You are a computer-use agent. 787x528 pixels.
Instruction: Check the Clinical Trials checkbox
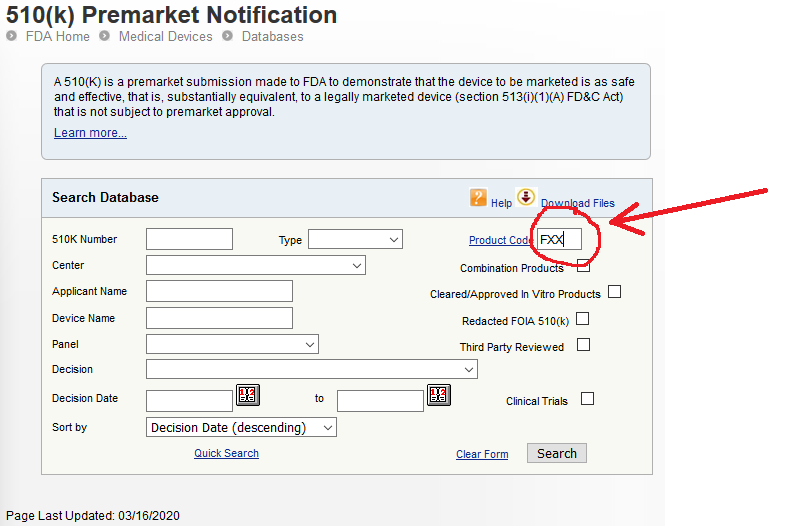coord(587,399)
